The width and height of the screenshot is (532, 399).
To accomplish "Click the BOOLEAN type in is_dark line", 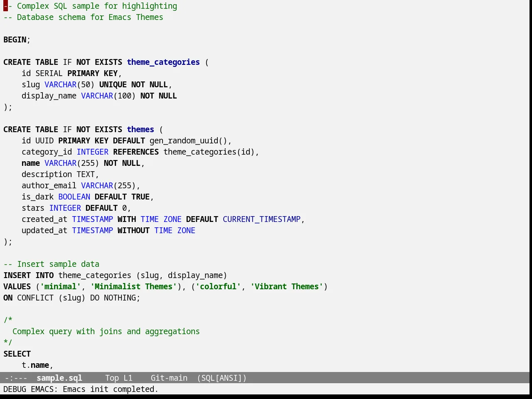I will point(74,197).
